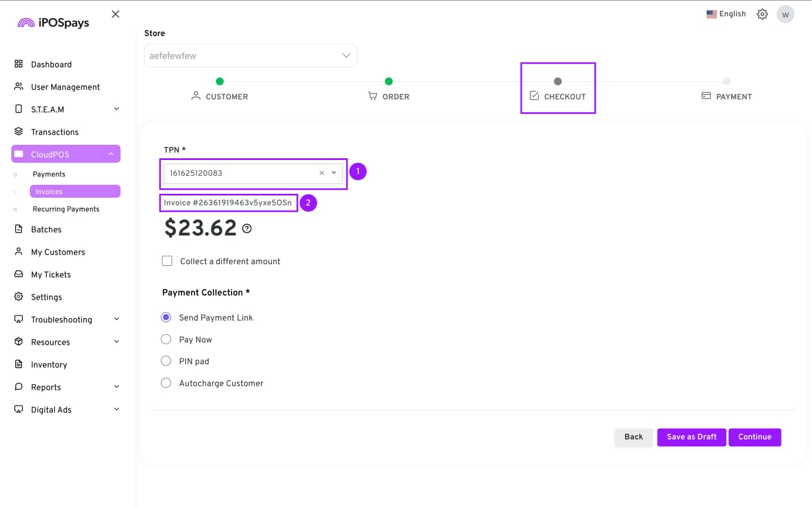Click the help icon beside $23.62 amount
The width and height of the screenshot is (812, 507).
(247, 228)
